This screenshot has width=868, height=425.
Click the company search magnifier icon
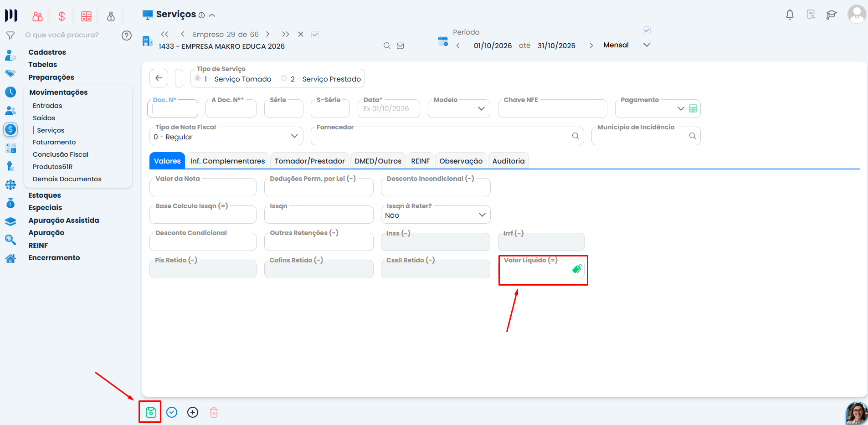coord(387,46)
